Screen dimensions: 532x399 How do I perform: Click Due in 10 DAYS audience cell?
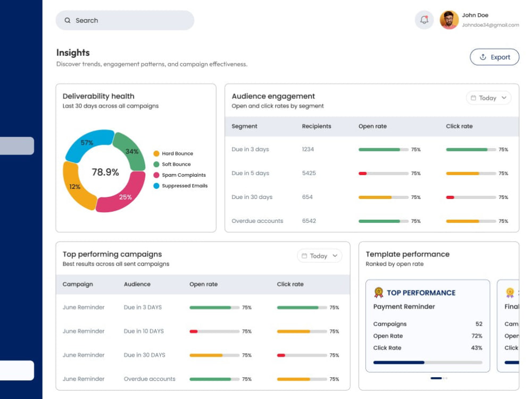144,331
